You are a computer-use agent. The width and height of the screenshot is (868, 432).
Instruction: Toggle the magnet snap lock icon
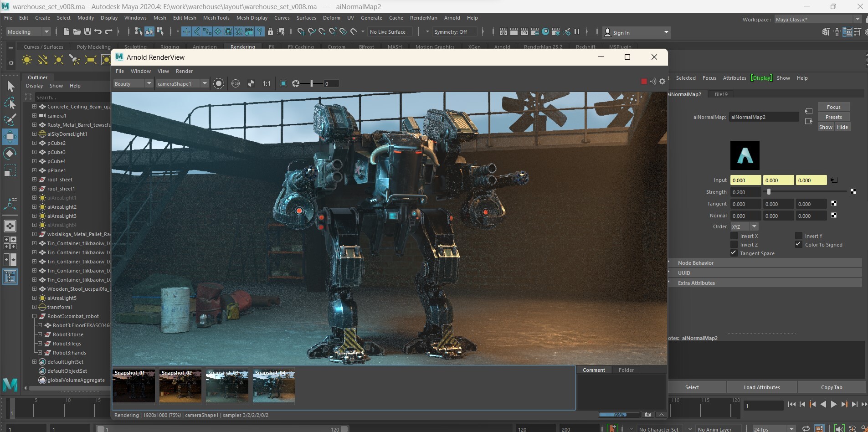pos(270,31)
